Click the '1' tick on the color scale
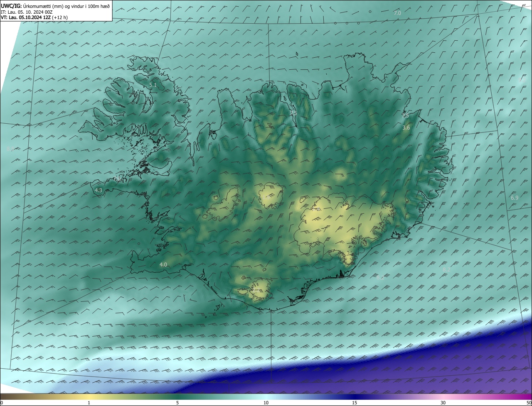The height and width of the screenshot is (406, 532). [x=89, y=403]
